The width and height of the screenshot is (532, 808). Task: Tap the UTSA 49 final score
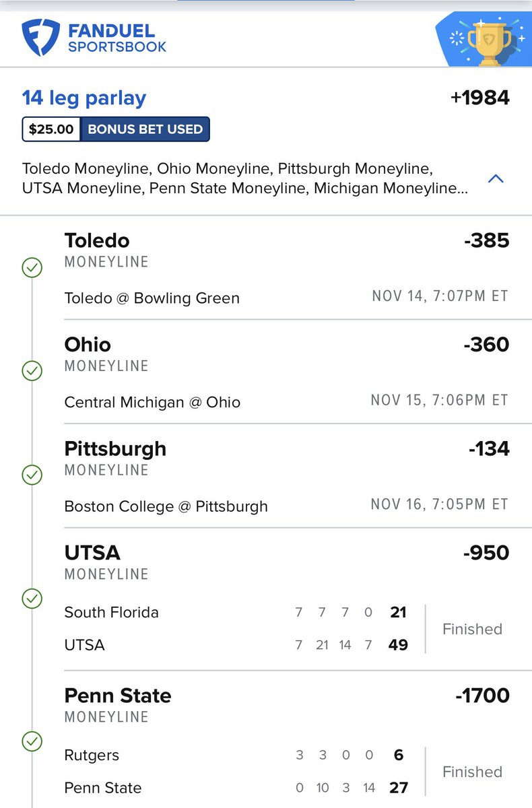click(398, 645)
